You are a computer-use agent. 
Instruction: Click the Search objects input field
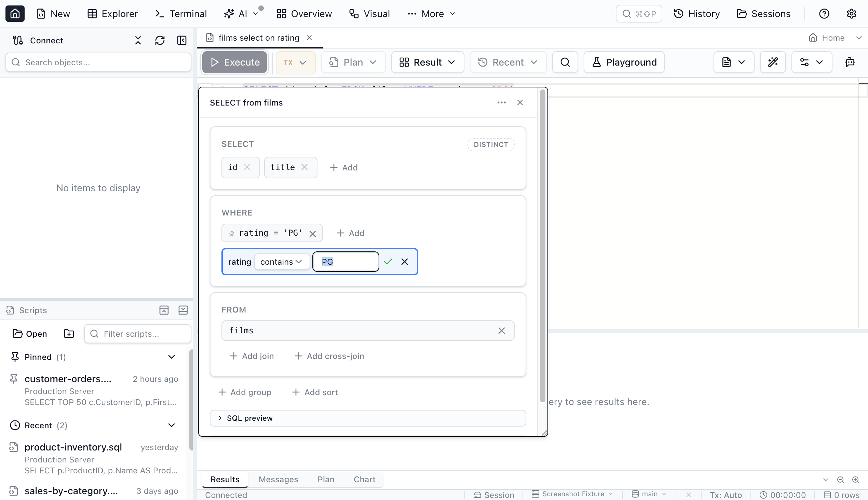coord(98,62)
